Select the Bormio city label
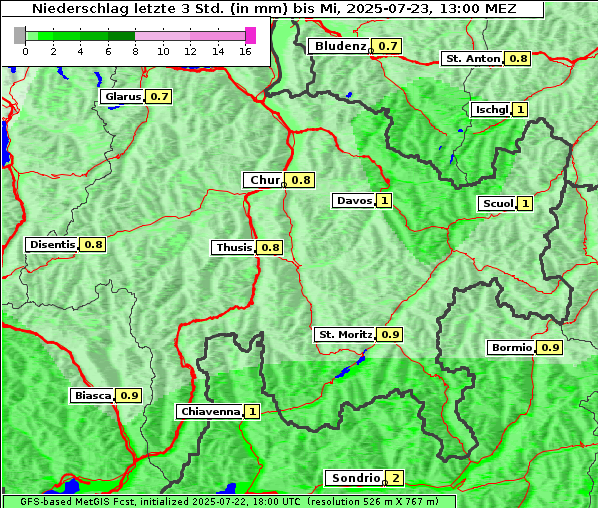The height and width of the screenshot is (508, 598). 511,347
